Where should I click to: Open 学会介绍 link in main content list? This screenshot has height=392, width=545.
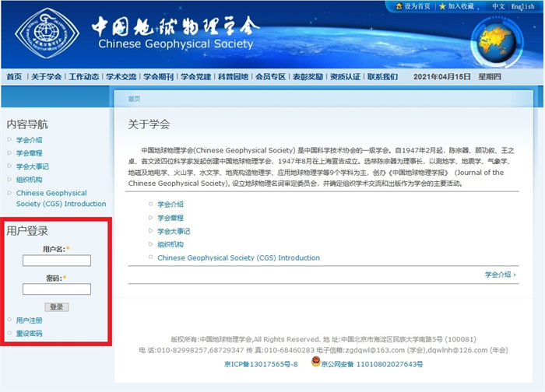171,204
